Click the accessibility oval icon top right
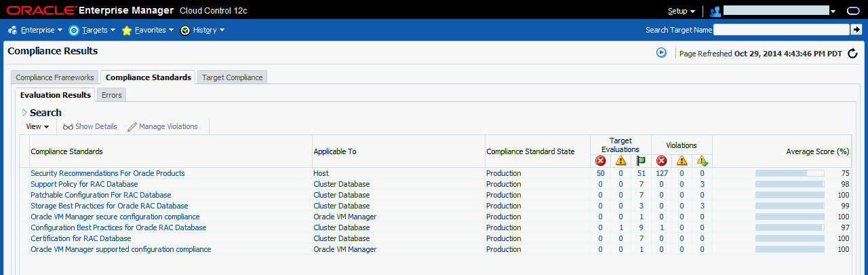The image size is (868, 275). (x=852, y=11)
